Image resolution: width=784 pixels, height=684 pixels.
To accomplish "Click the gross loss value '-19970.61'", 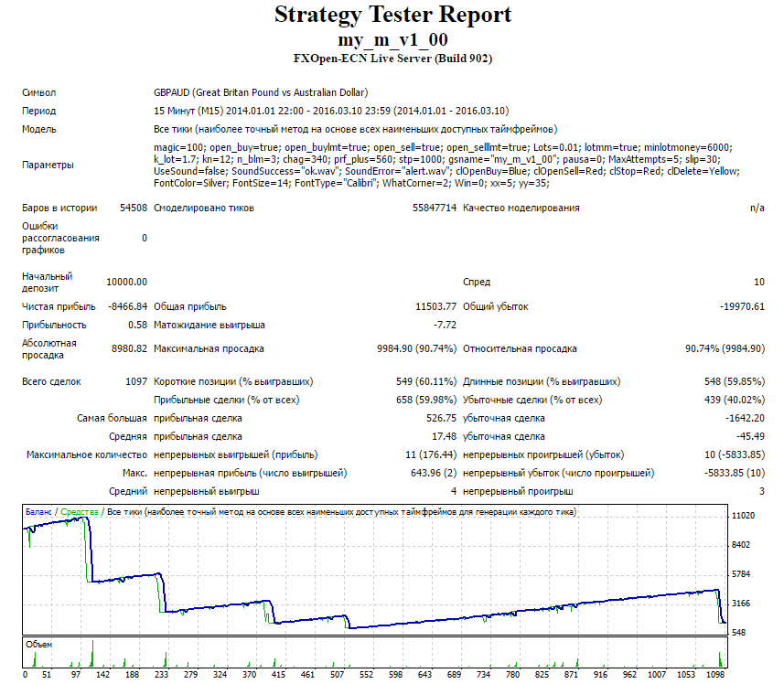I will (x=742, y=306).
